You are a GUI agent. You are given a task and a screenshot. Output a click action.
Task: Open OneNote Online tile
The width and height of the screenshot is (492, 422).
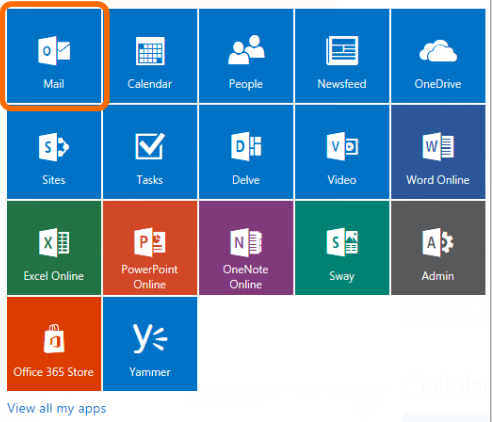pyautogui.click(x=246, y=248)
